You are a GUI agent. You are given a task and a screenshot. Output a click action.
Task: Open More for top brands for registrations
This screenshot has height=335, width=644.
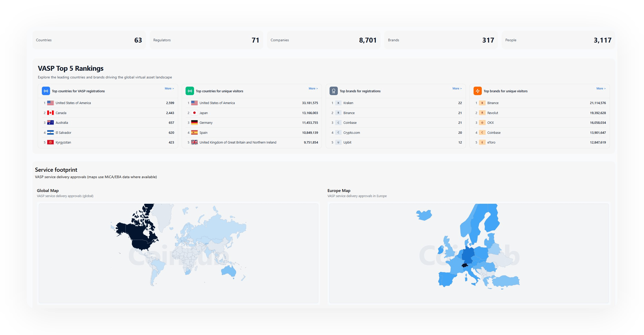(457, 88)
